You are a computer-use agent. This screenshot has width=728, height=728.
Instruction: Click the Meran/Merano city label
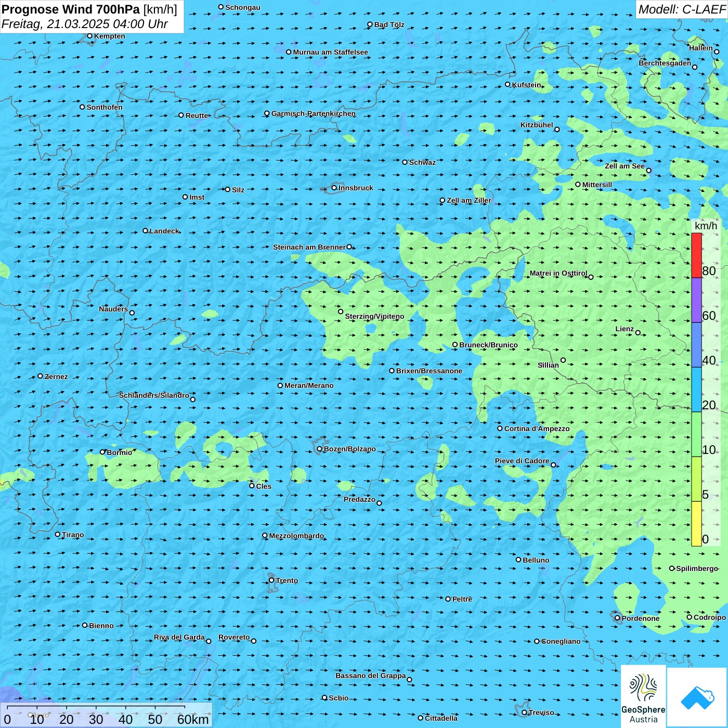tap(309, 385)
